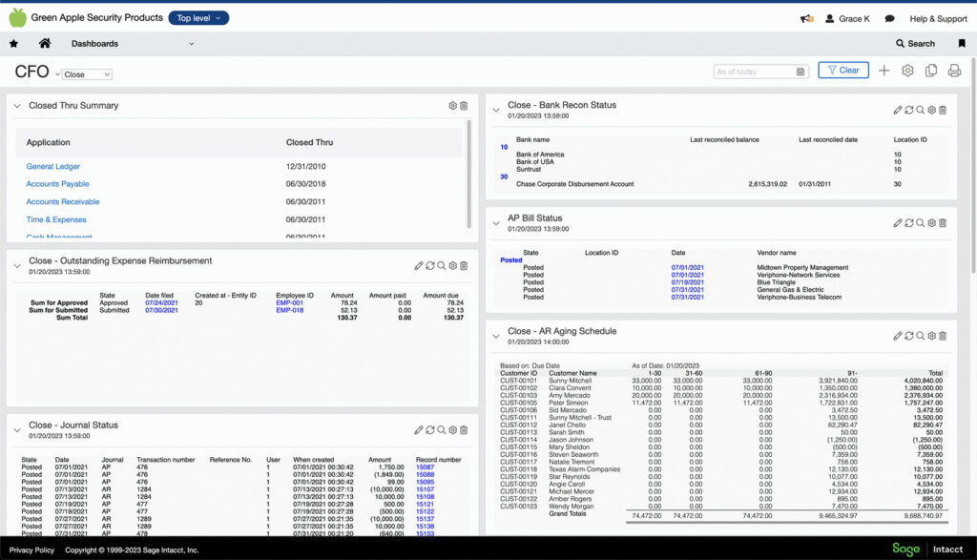Open the General Ledger link
977x560 pixels.
[53, 166]
